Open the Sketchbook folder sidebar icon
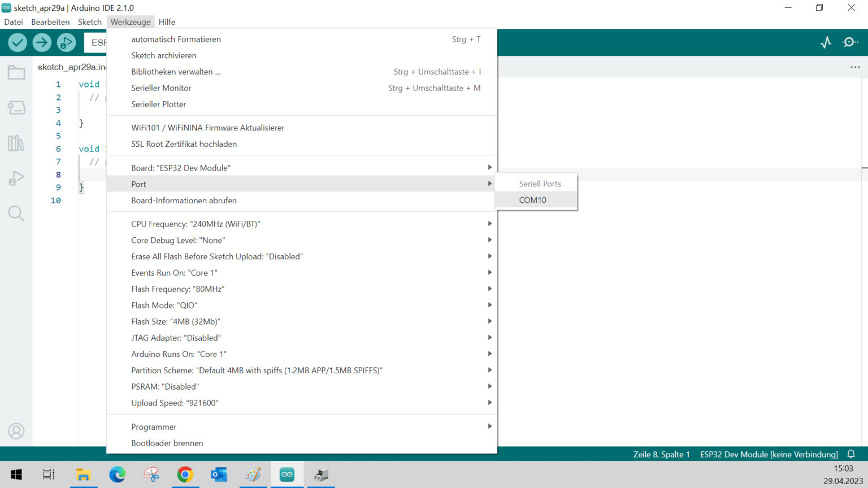Image resolution: width=868 pixels, height=488 pixels. [x=16, y=73]
